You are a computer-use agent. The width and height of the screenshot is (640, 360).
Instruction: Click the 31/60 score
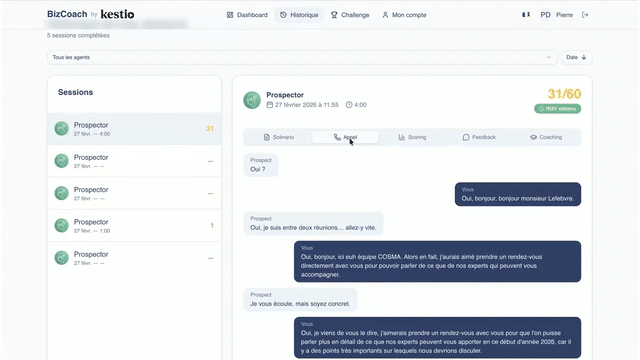(564, 94)
